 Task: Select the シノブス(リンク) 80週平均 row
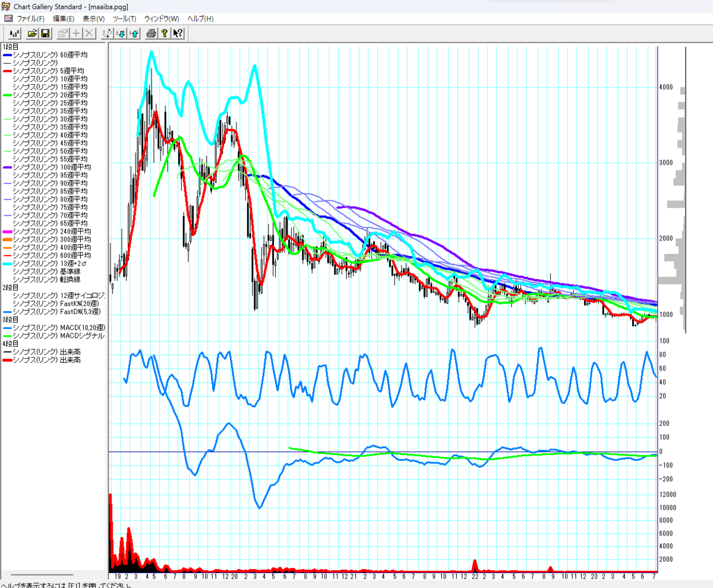click(x=45, y=199)
